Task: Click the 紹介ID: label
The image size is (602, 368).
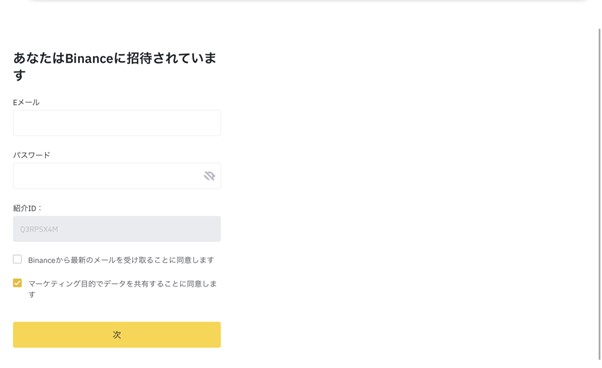Action: (27, 208)
